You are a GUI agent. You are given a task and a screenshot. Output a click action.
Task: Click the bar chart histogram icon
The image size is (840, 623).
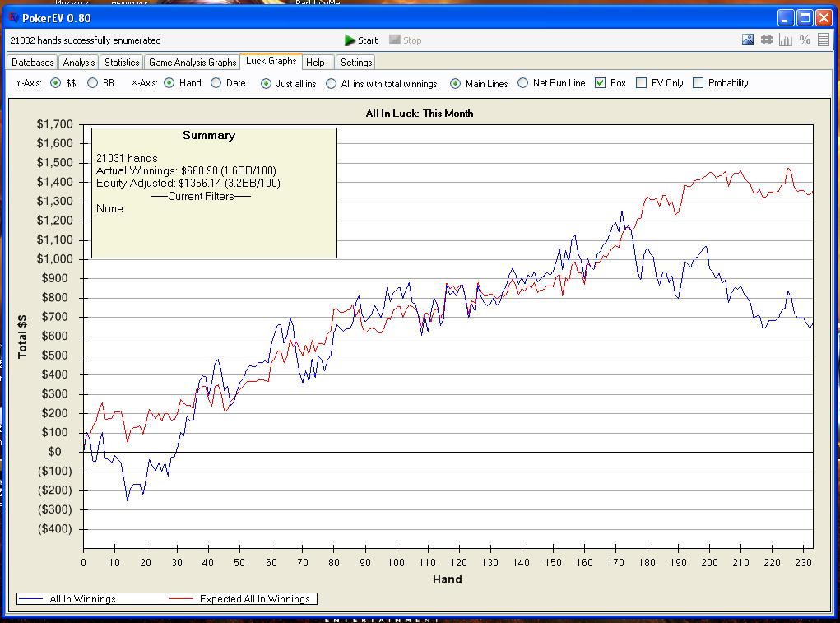pyautogui.click(x=786, y=40)
